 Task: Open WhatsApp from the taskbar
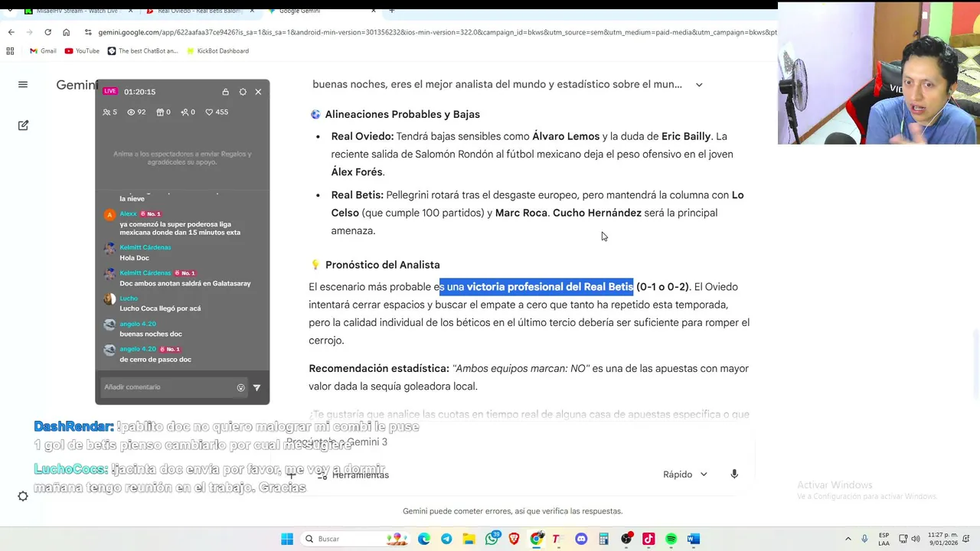pos(492,539)
